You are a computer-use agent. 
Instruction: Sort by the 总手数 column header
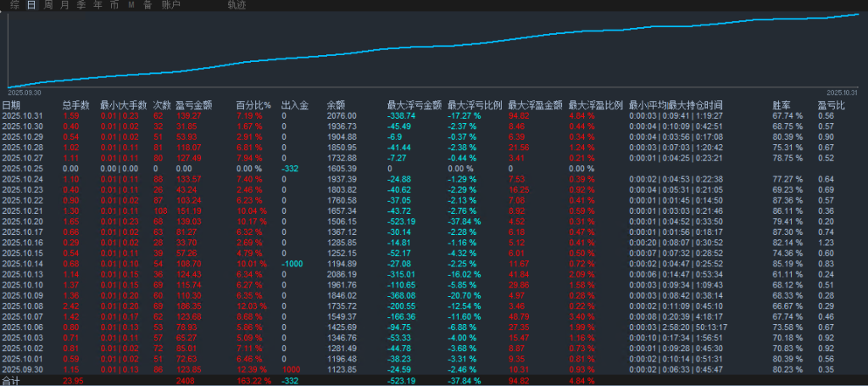(x=75, y=105)
